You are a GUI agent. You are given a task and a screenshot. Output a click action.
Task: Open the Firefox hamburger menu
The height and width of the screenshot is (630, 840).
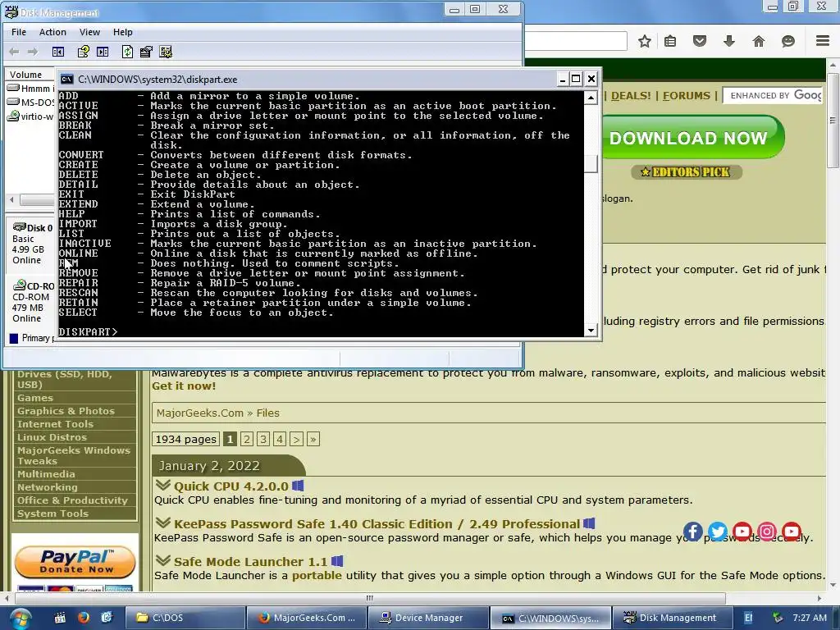pyautogui.click(x=823, y=41)
